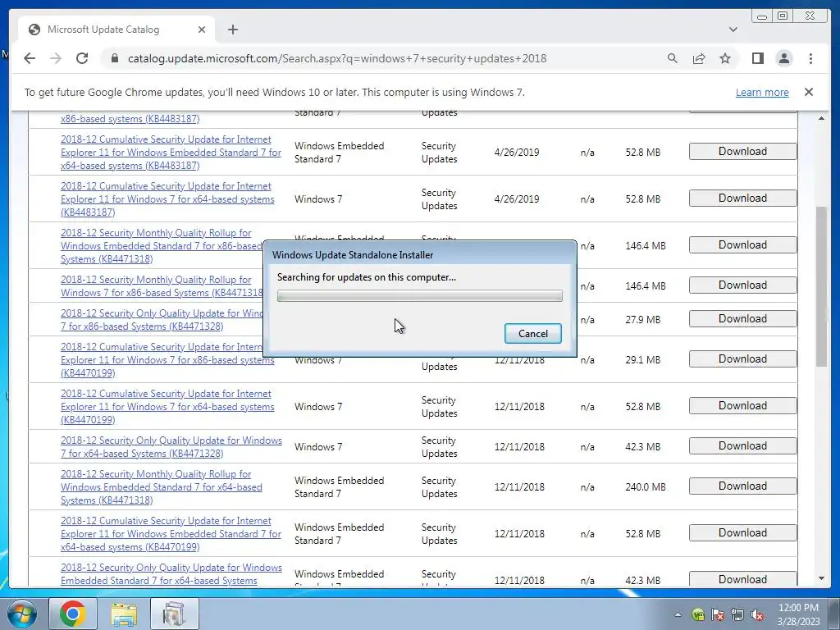The height and width of the screenshot is (630, 840).
Task: Open Monthly Rollup Embedded x64 KB4471318 link
Action: pyautogui.click(x=162, y=487)
